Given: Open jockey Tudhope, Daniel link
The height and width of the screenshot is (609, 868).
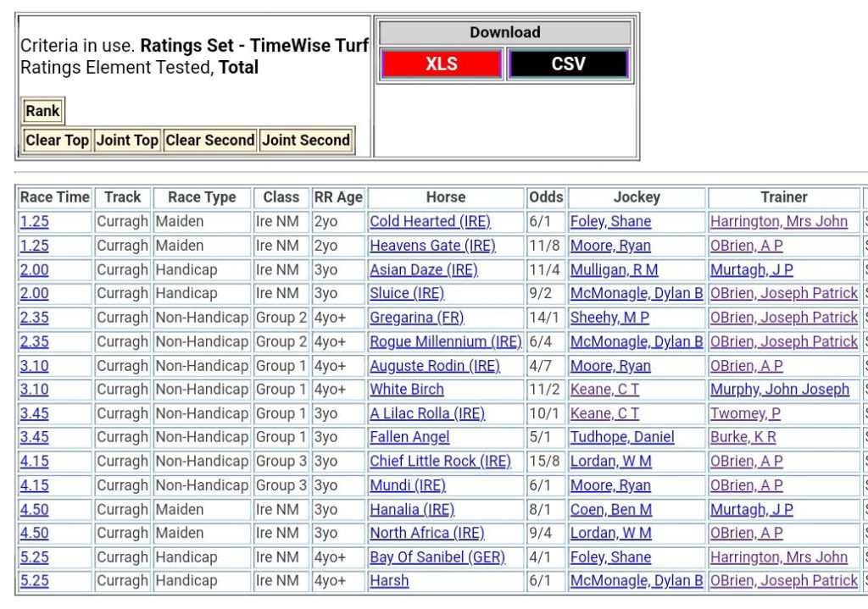Looking at the screenshot, I should (x=622, y=438).
